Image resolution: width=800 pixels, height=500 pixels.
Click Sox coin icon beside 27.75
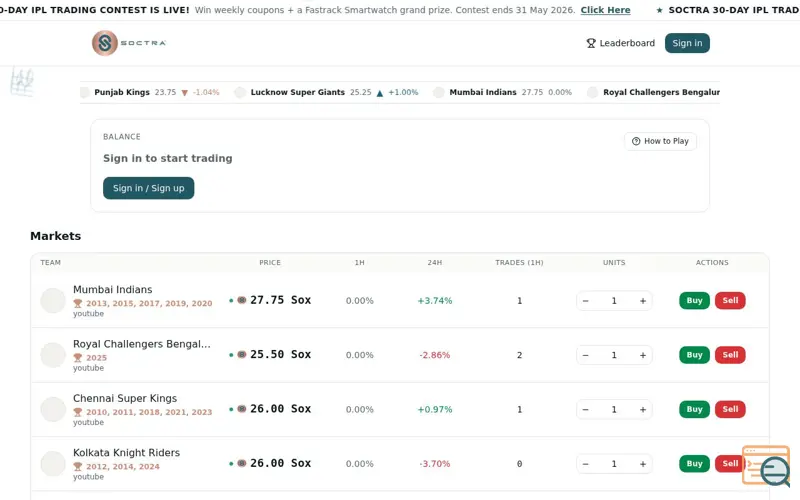242,300
